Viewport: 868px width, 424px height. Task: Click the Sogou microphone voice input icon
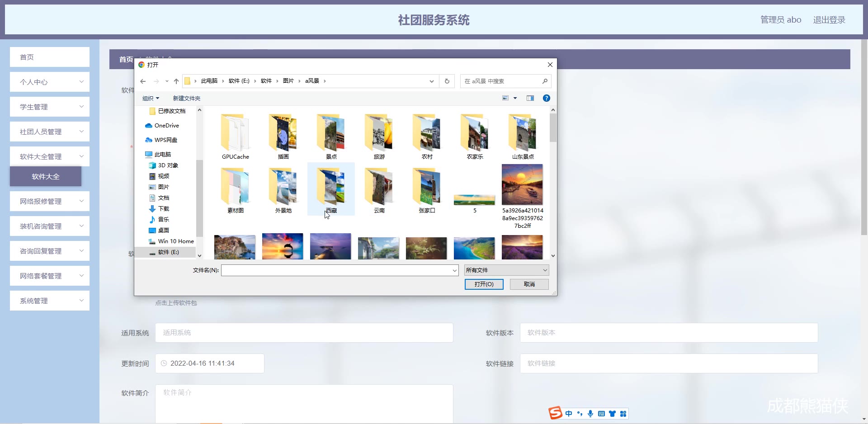pos(590,414)
